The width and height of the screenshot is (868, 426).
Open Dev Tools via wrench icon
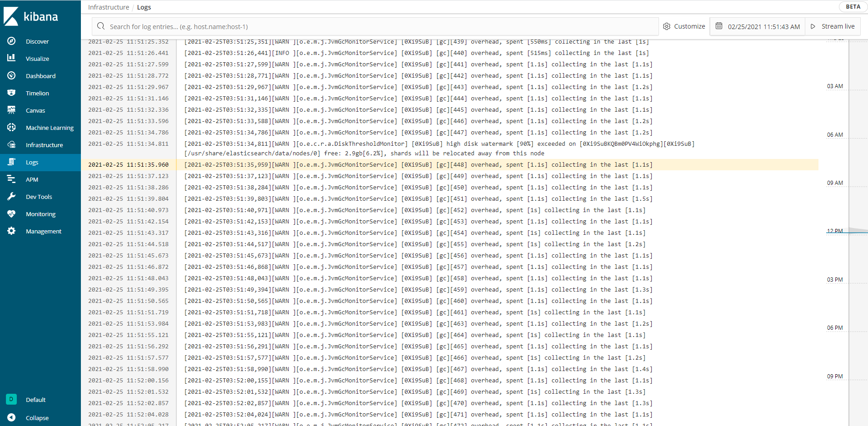[x=11, y=196]
